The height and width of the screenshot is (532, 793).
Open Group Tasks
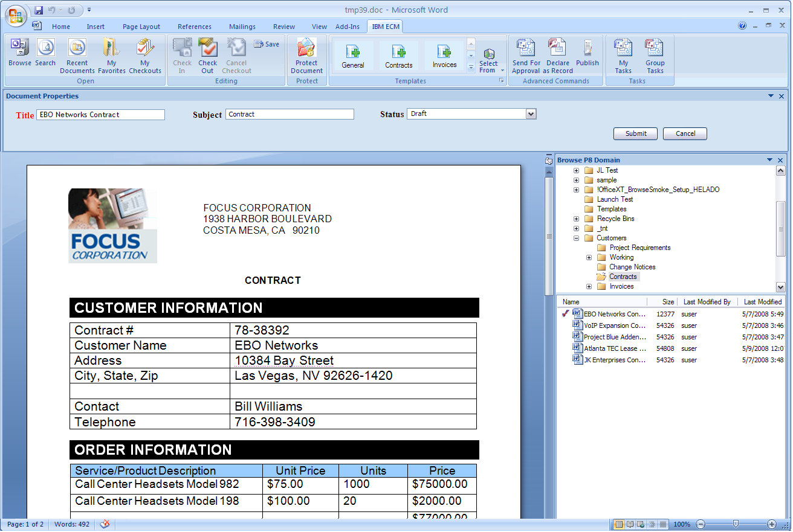(x=655, y=56)
